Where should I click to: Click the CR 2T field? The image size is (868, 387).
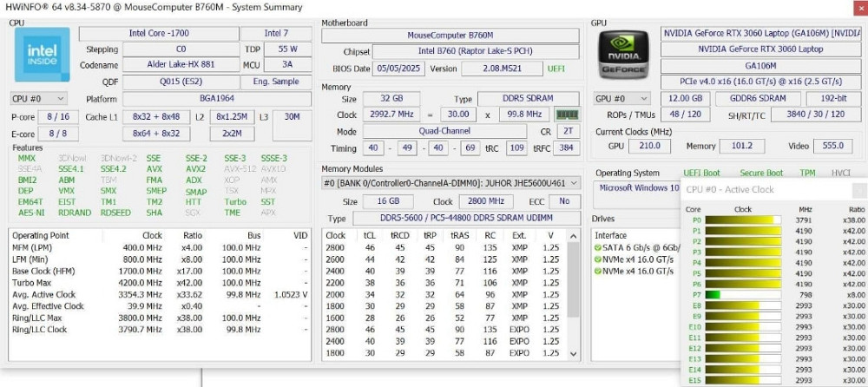[x=568, y=132]
